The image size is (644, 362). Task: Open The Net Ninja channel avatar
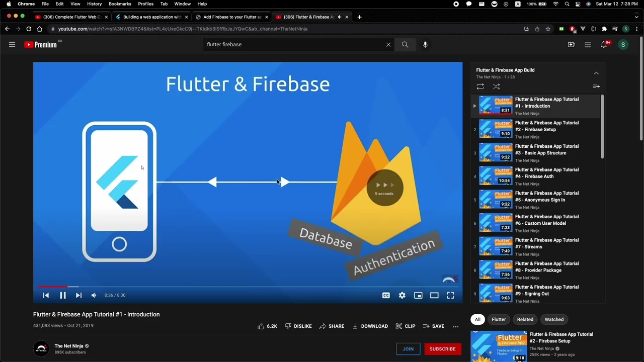(x=41, y=349)
